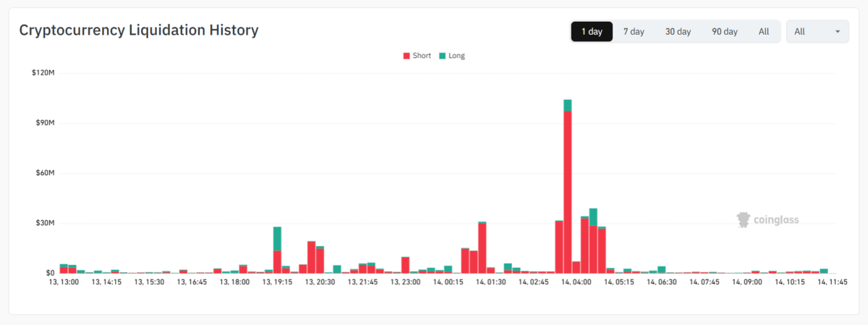868x325 pixels.
Task: Click the 13, 23:00 time label
Action: click(405, 283)
